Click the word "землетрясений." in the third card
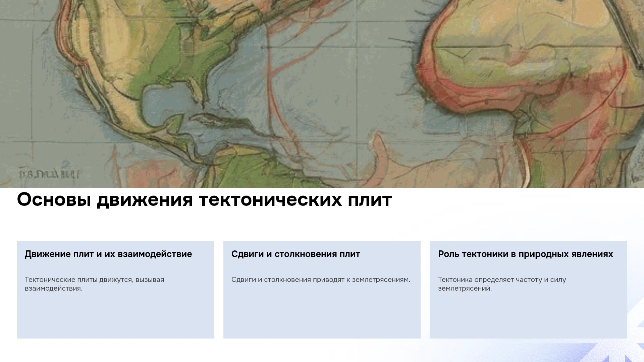This screenshot has height=362, width=644. pos(465,288)
